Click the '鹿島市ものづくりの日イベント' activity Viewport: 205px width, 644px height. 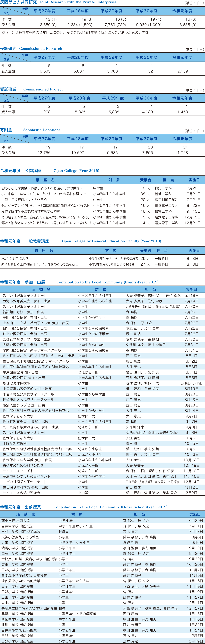(27, 476)
